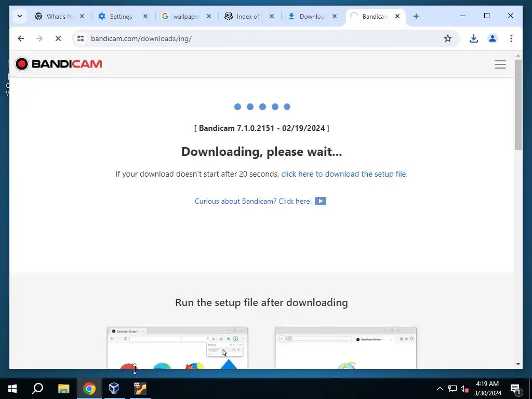Click the scrollbar up arrow
532x399 pixels.
coord(518,56)
